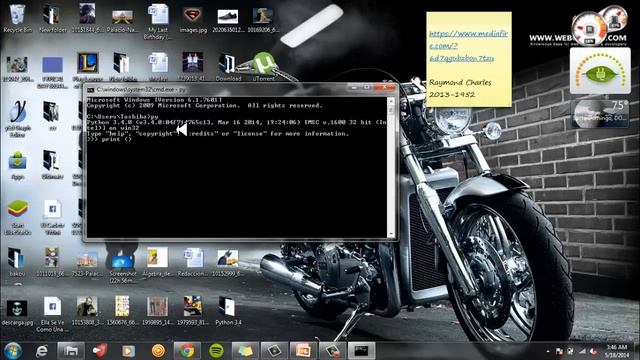Select the Palacio Na... image thumbnail

[122, 20]
